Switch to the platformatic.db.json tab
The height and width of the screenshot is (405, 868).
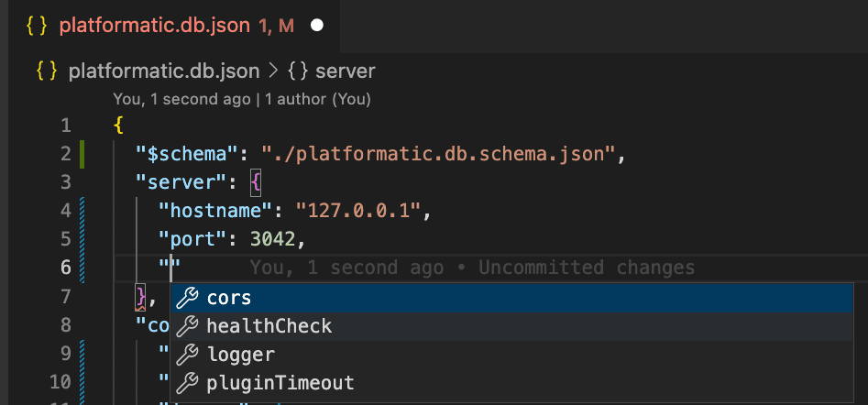click(154, 26)
